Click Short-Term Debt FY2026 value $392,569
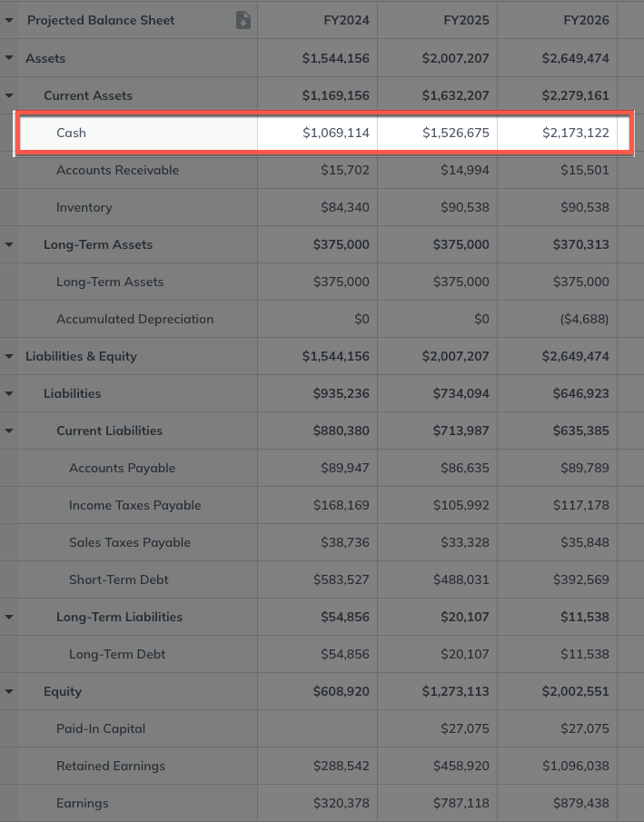 581,579
